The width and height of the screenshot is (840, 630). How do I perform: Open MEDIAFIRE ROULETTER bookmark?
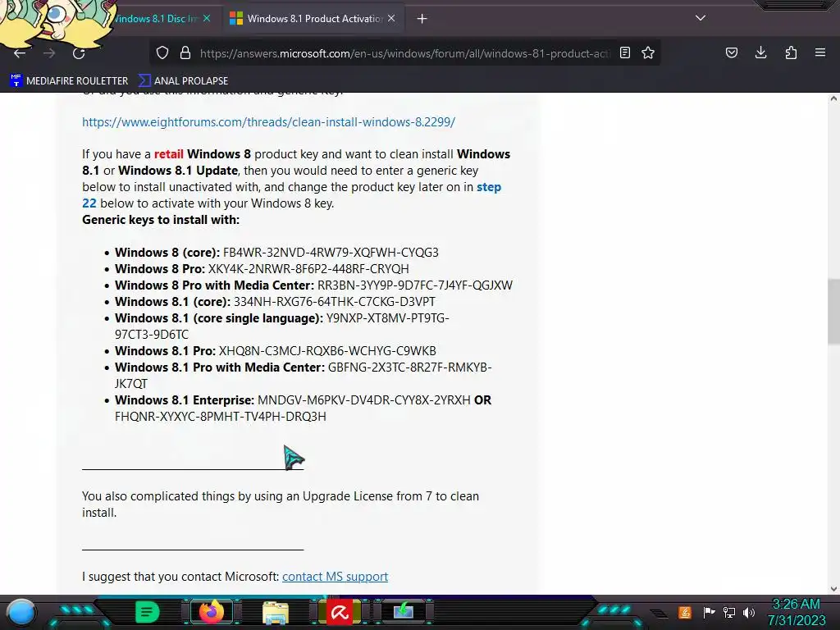[x=69, y=81]
